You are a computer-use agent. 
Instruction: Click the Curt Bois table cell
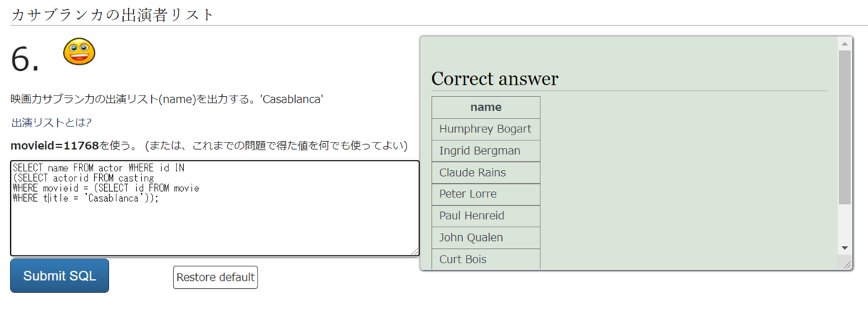pos(485,259)
